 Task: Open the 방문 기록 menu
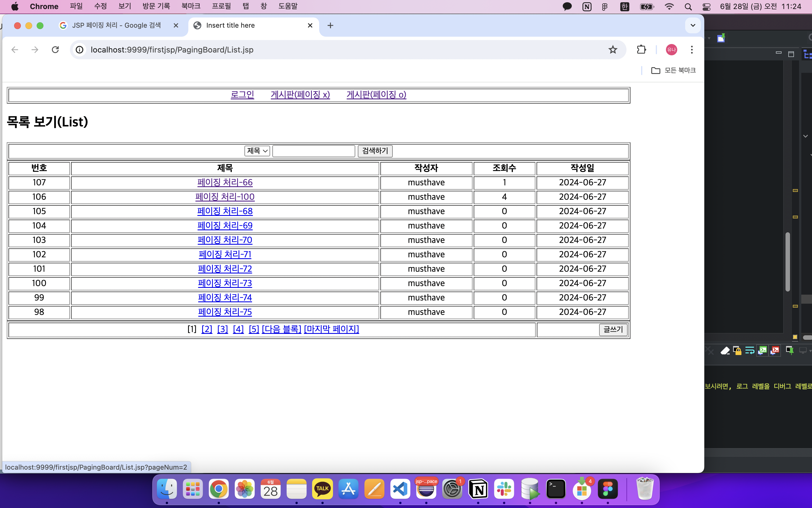tap(156, 6)
